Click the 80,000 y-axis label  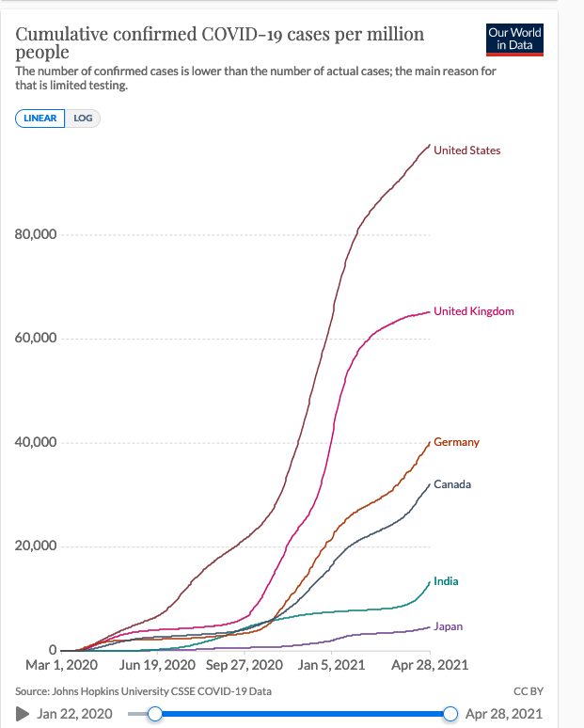coord(38,234)
